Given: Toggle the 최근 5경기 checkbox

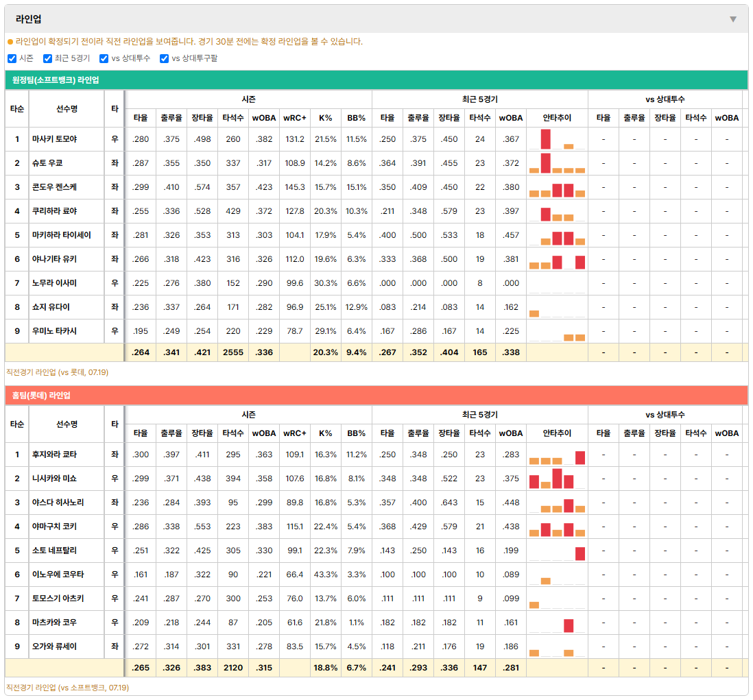Looking at the screenshot, I should 47,58.
